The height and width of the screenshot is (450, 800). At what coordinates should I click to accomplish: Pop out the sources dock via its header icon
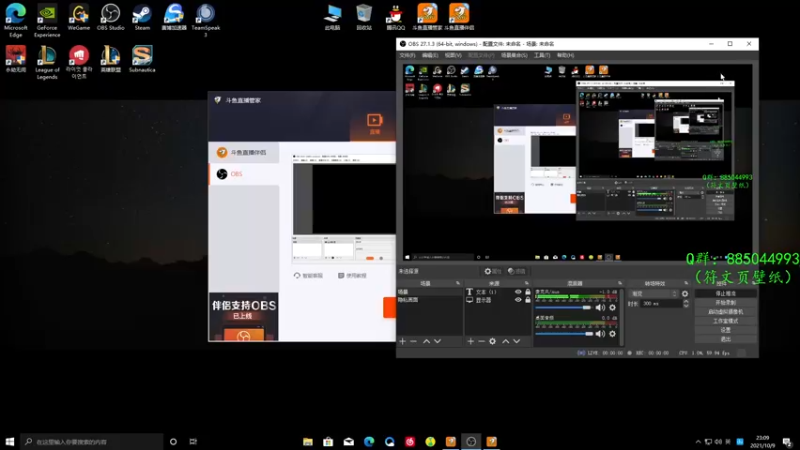527,283
